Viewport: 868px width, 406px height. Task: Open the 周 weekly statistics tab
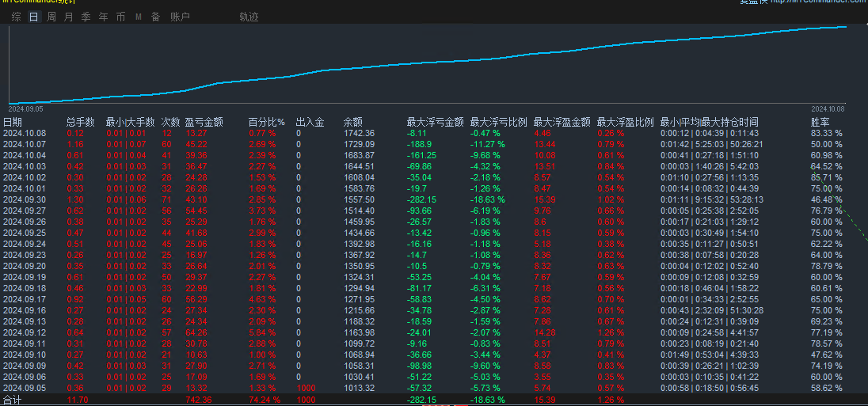[x=51, y=17]
